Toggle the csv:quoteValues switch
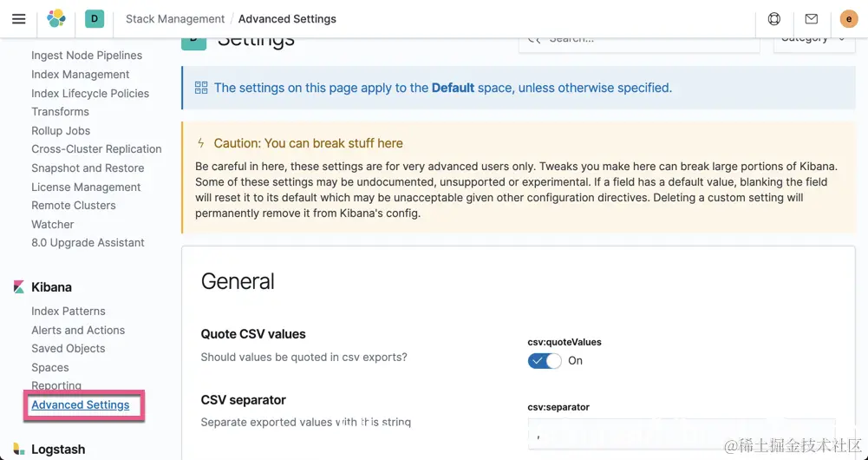This screenshot has height=460, width=868. (545, 361)
